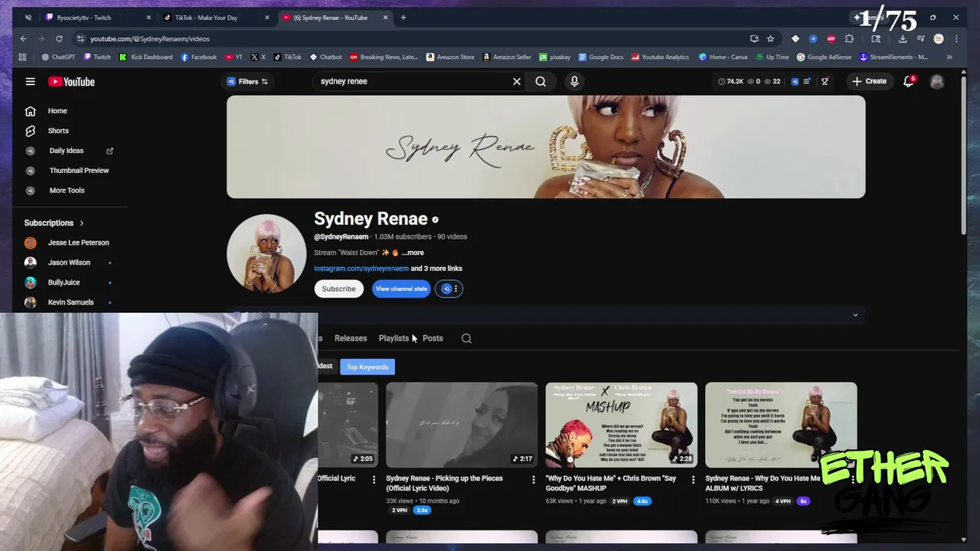This screenshot has height=551, width=980.
Task: Open the Facebook bookmark
Action: (x=198, y=57)
